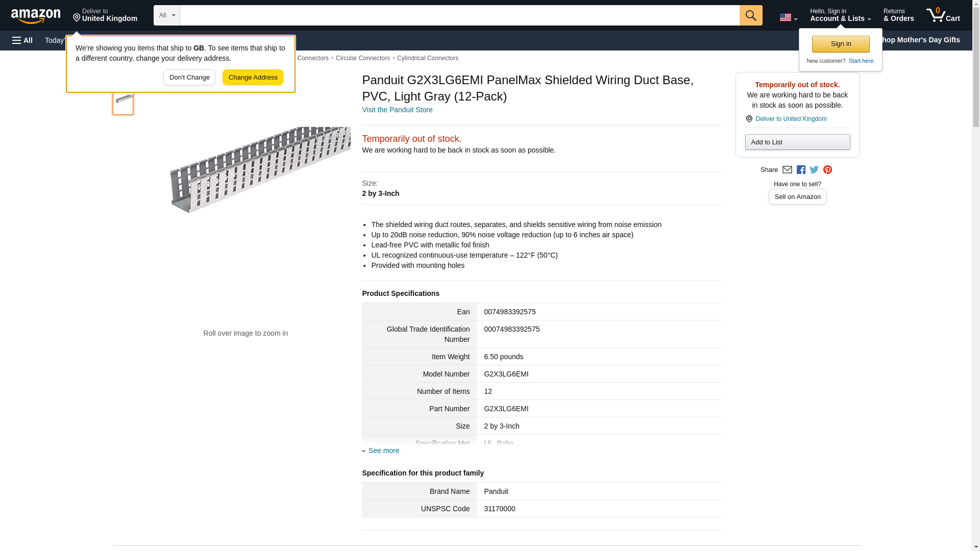Share product on Facebook

point(801,170)
